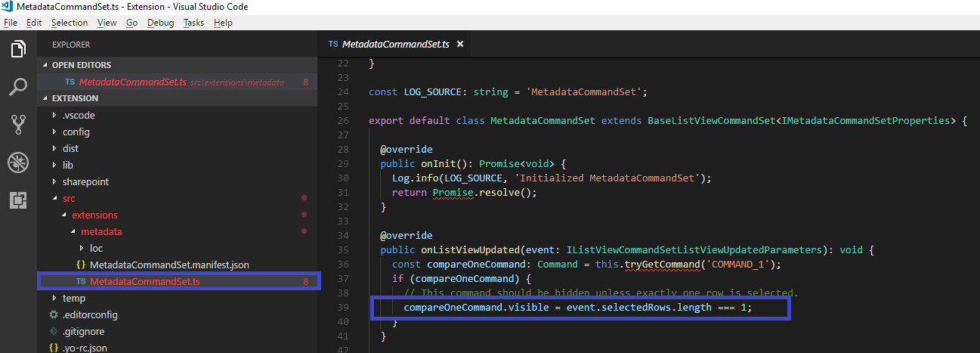
Task: Click the gear icon beside .editorconfig
Action: 54,315
